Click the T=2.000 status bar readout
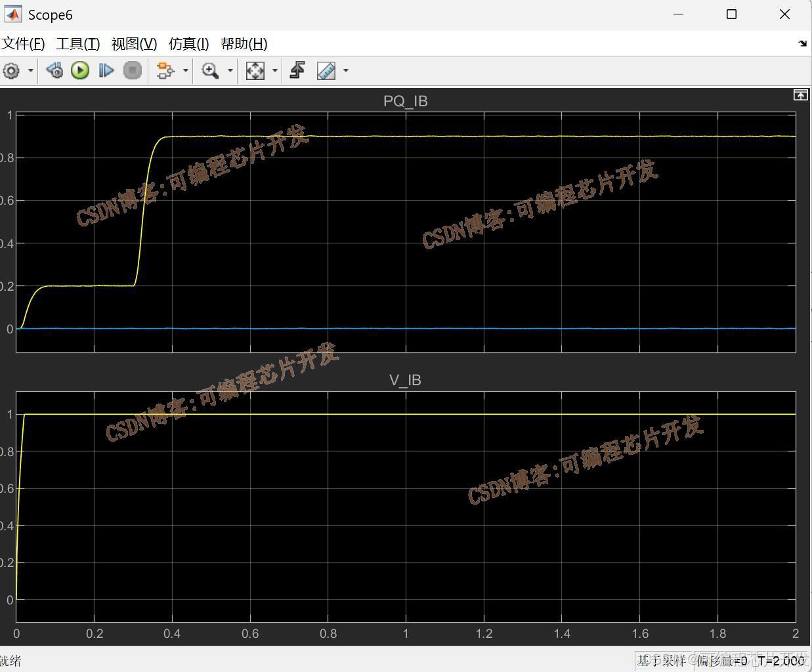This screenshot has height=672, width=812. point(781,661)
